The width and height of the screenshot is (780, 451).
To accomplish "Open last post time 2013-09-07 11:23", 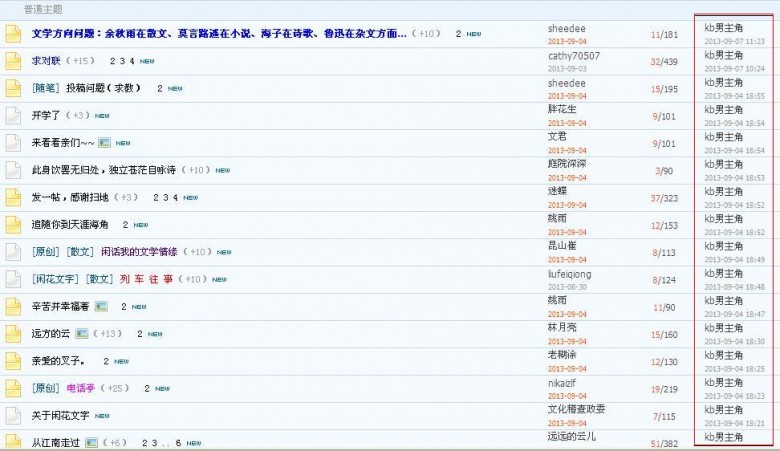I will point(734,41).
